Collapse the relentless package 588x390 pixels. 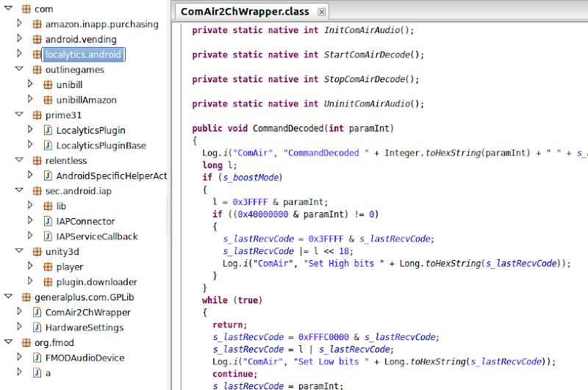19,159
